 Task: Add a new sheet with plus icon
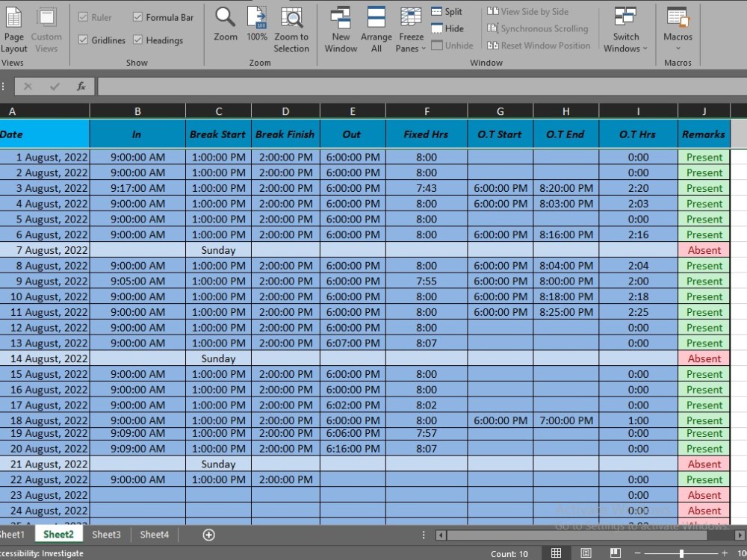tap(208, 535)
